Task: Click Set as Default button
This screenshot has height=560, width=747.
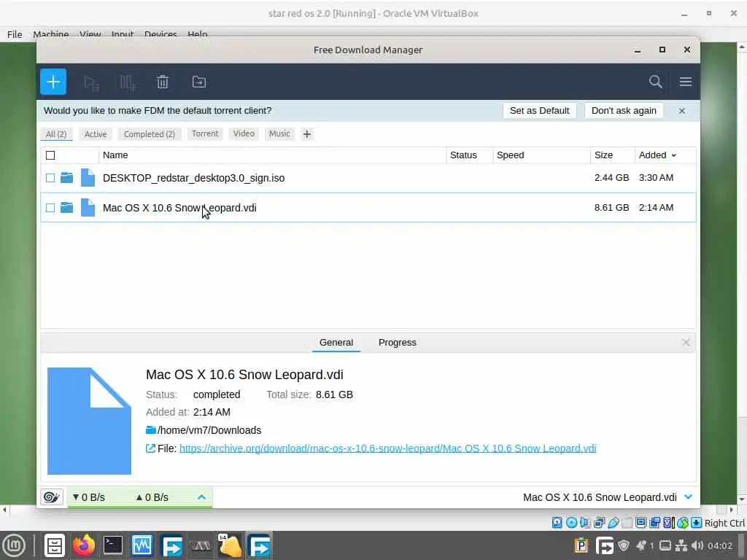Action: (539, 111)
